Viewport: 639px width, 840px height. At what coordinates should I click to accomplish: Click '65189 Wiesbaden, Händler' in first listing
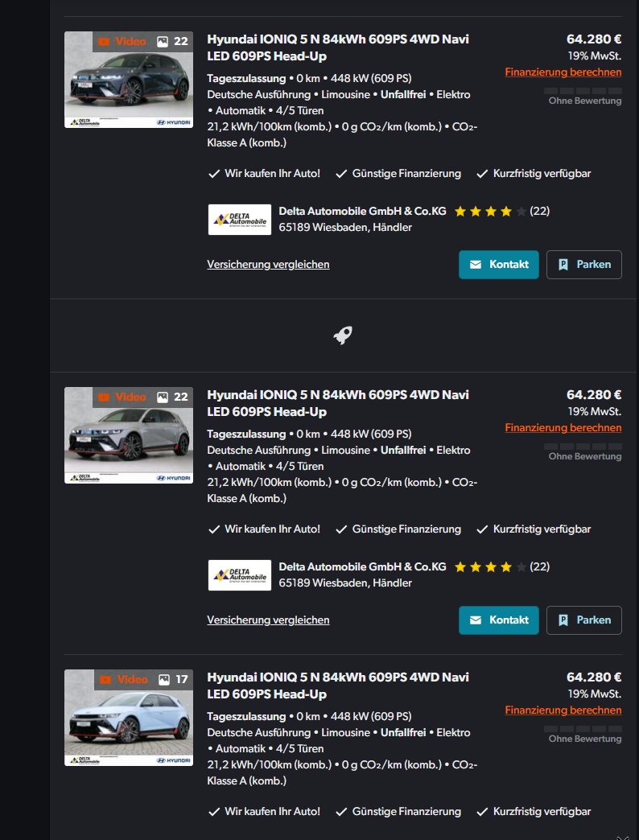coord(345,228)
